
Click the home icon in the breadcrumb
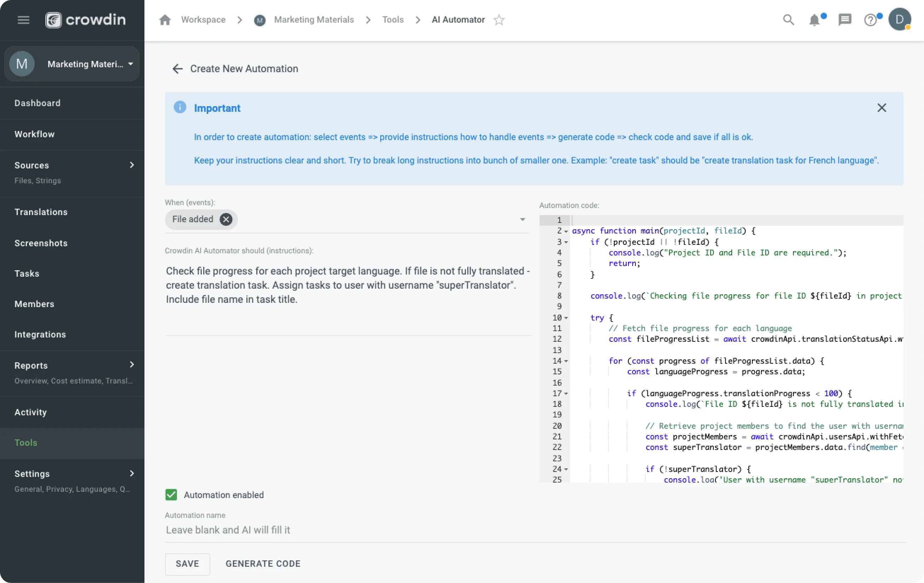pyautogui.click(x=165, y=19)
